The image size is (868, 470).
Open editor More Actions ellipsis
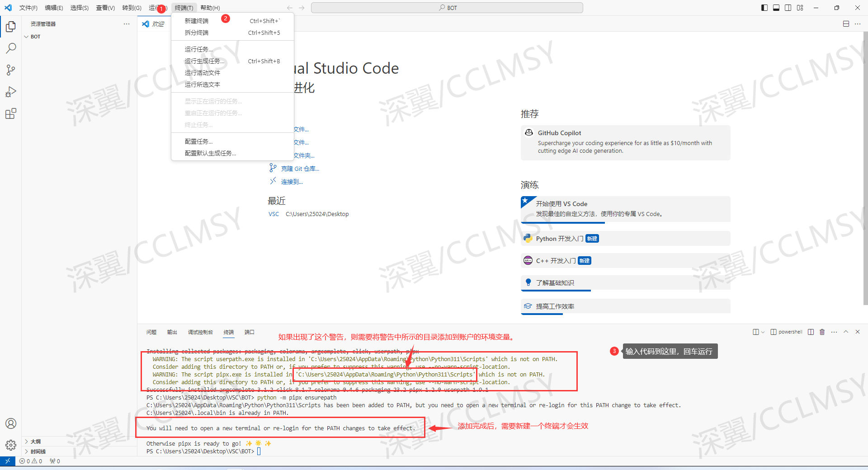pos(858,24)
